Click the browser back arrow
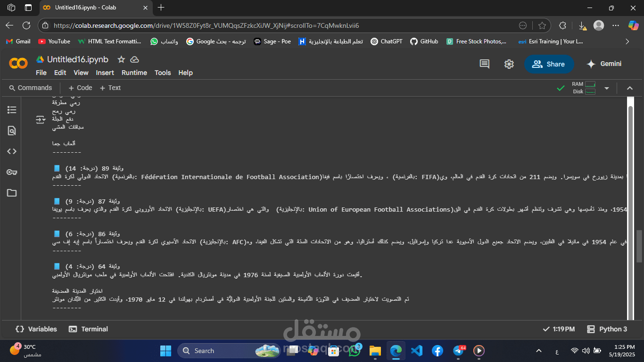 point(9,25)
